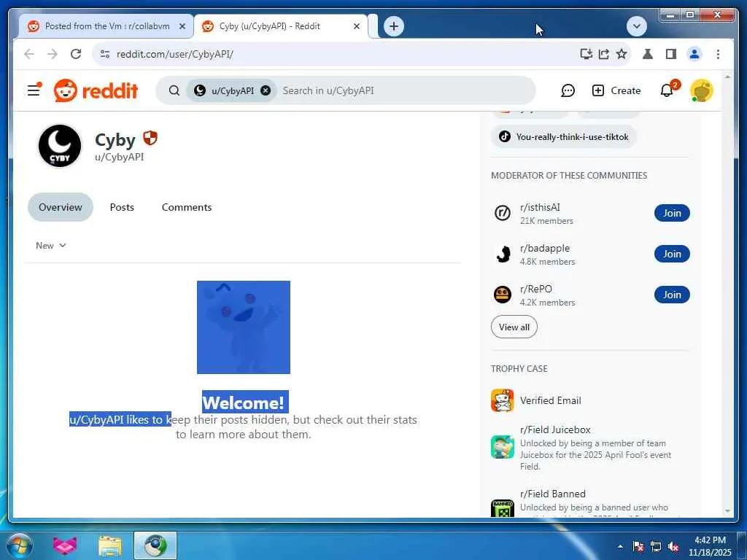Join the r/RePO community
Image resolution: width=747 pixels, height=560 pixels.
click(672, 295)
